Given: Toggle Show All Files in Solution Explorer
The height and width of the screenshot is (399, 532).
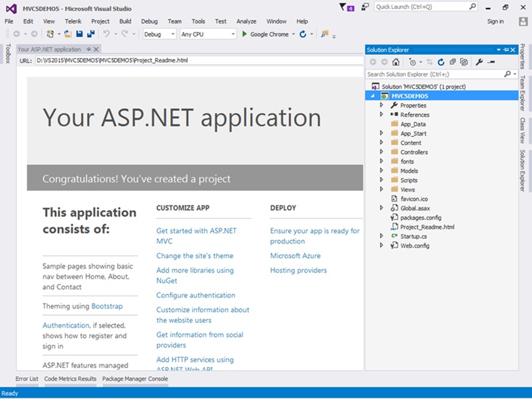Looking at the screenshot, I should point(464,62).
